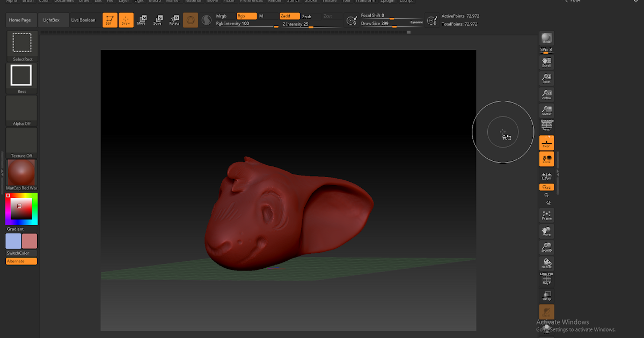Image resolution: width=644 pixels, height=338 pixels.
Task: Toggle Edit mode in the top shelf
Action: [109, 19]
